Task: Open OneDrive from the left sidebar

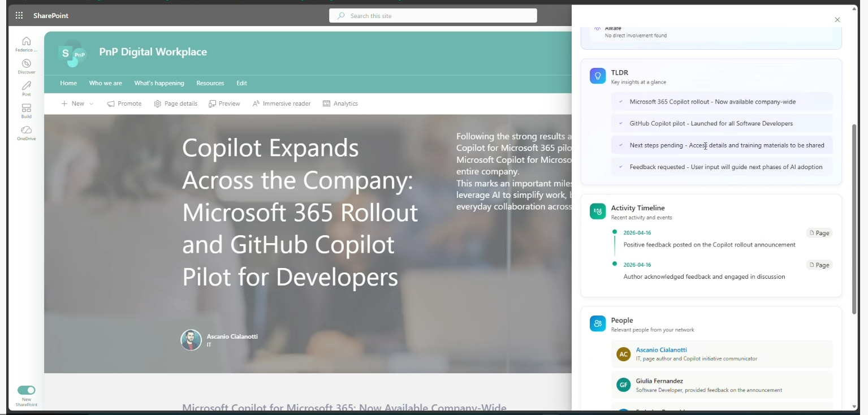Action: pos(27,131)
